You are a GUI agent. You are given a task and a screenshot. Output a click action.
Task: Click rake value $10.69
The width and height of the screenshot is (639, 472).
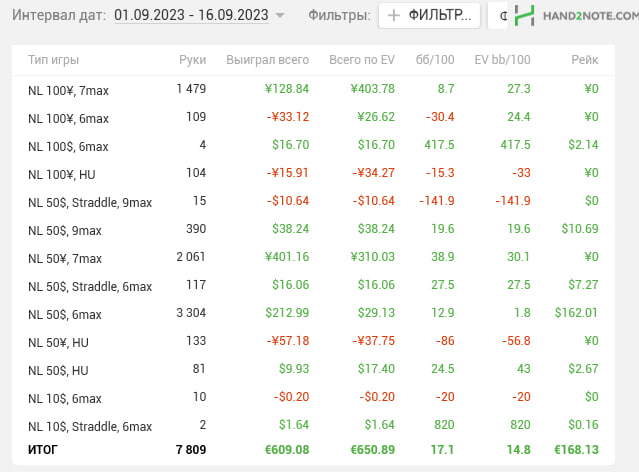pyautogui.click(x=580, y=229)
